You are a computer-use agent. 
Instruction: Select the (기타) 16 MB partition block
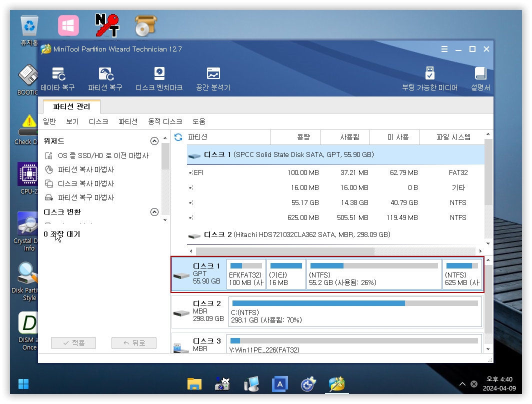coord(286,274)
